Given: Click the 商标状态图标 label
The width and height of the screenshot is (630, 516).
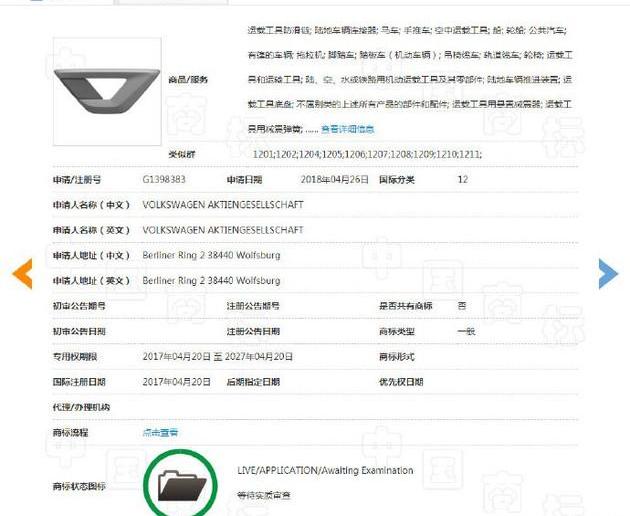Looking at the screenshot, I should coord(79,487).
